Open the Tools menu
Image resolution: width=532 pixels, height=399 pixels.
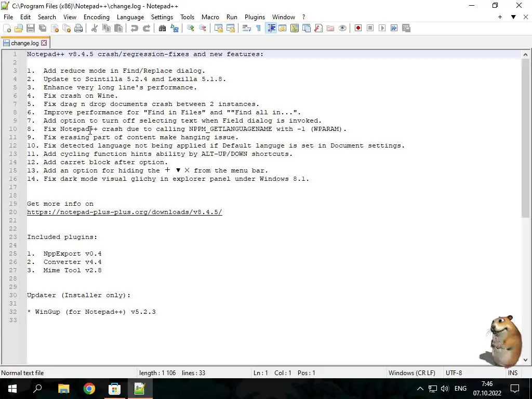187,17
